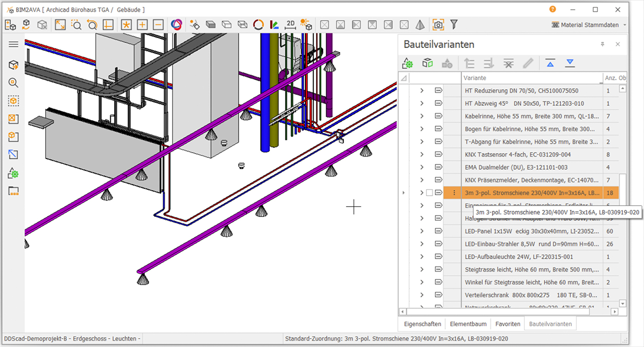Expand the LED-Aufbauleuchte 24W row
This screenshot has height=347, width=644.
[422, 257]
